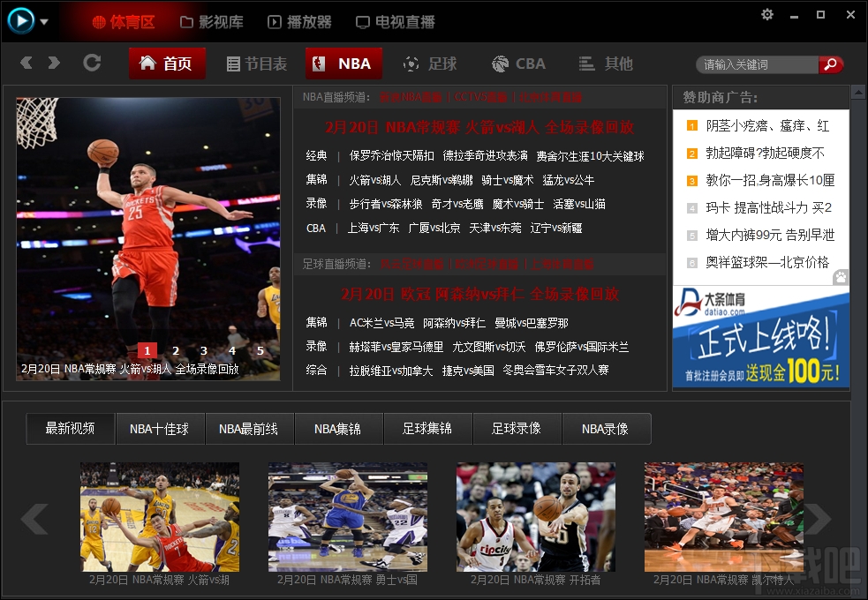
Task: Open the 足球 football tab
Action: pos(430,64)
